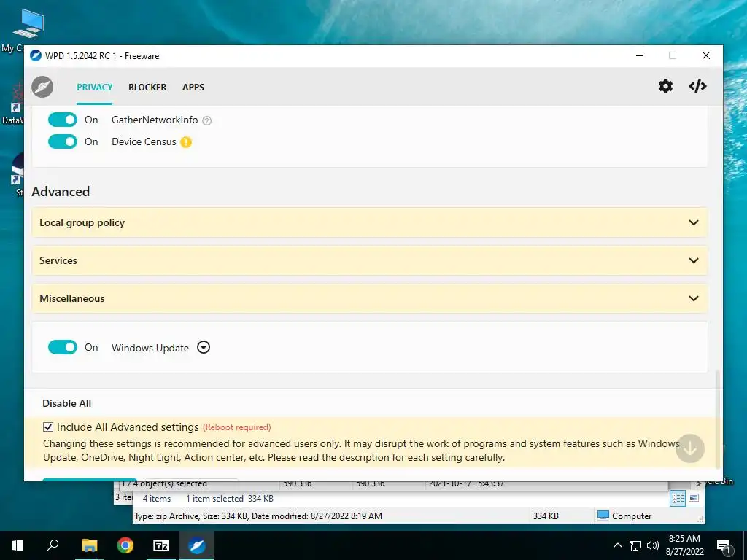
Task: Open WPD settings gear icon
Action: click(665, 86)
